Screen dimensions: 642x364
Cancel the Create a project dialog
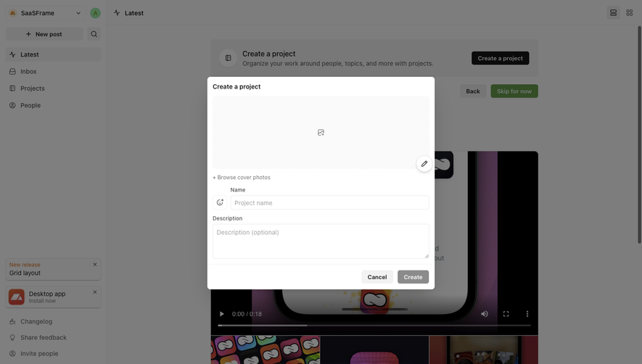[377, 277]
